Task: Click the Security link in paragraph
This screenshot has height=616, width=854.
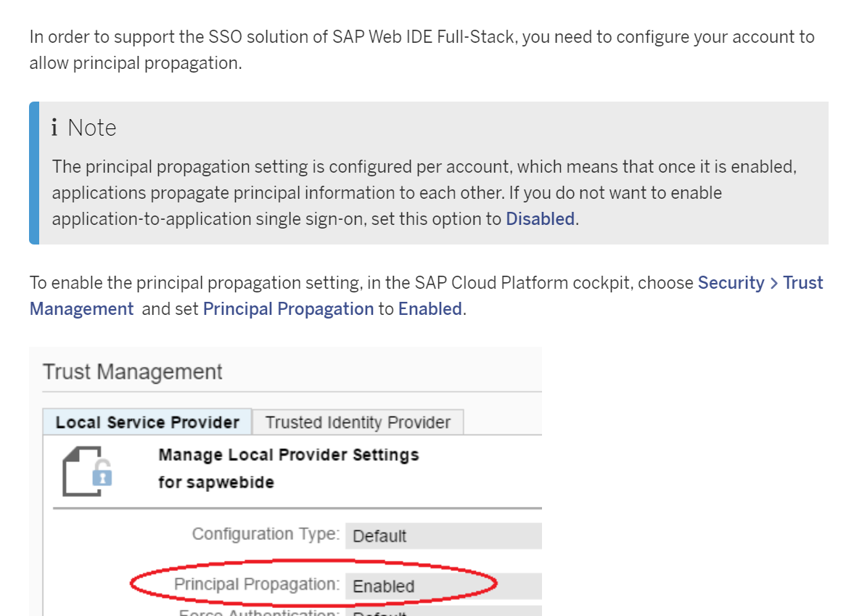Action: tap(731, 282)
